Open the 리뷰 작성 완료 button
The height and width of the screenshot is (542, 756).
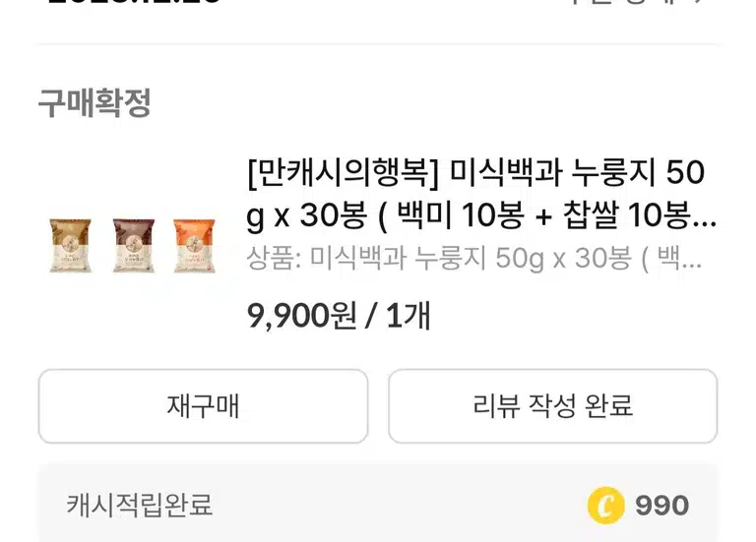552,406
